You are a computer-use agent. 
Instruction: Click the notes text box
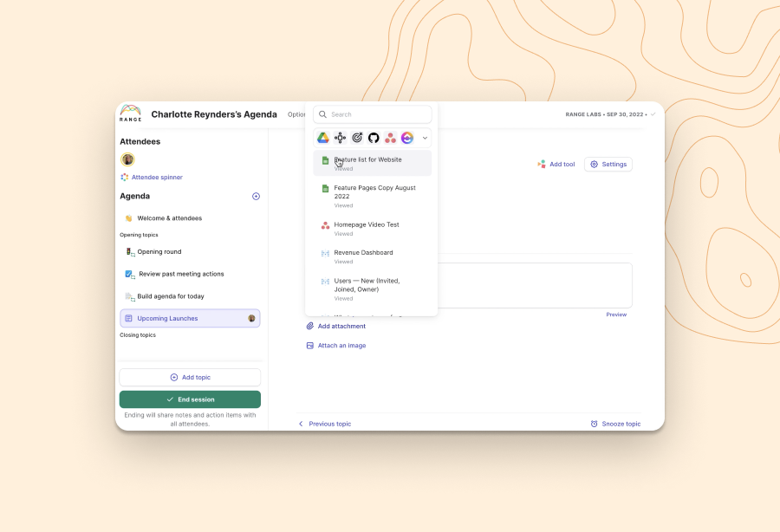coord(535,285)
